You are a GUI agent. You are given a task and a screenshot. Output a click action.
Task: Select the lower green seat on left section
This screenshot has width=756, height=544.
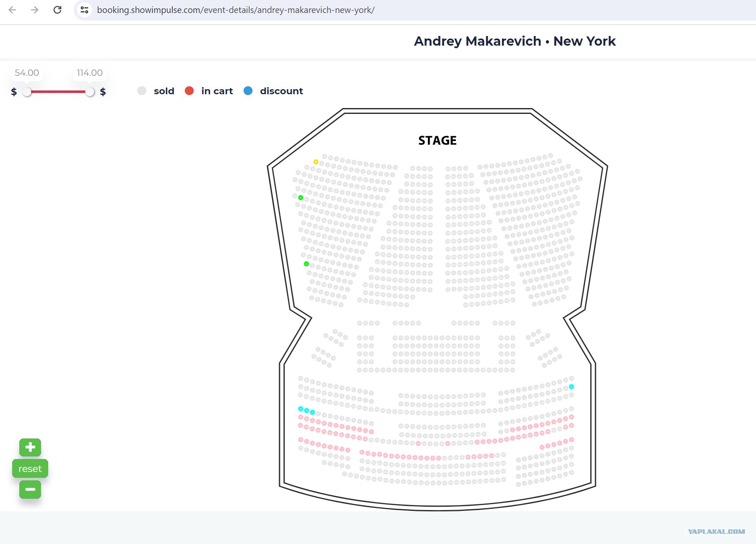pos(306,264)
